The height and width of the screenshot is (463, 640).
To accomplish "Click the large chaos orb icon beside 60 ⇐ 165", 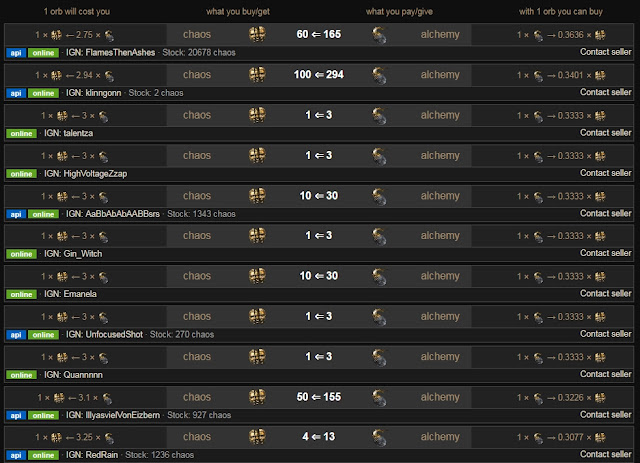I will (x=257, y=33).
